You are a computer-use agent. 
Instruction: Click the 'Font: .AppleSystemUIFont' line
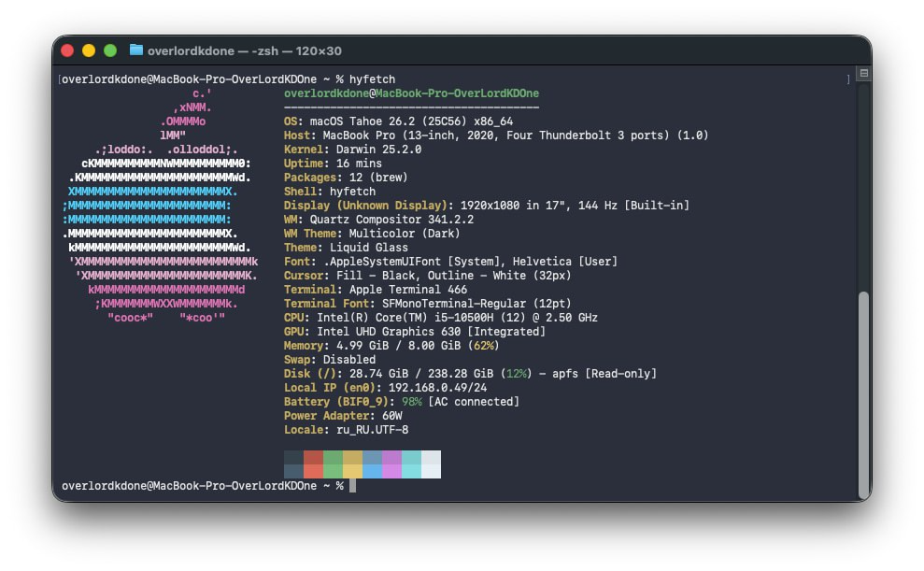[x=451, y=262]
